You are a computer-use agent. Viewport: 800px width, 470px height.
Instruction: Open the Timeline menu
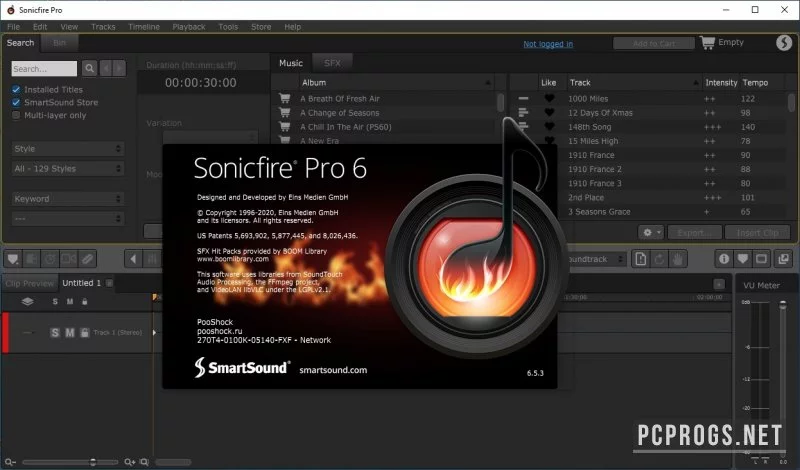[x=144, y=27]
